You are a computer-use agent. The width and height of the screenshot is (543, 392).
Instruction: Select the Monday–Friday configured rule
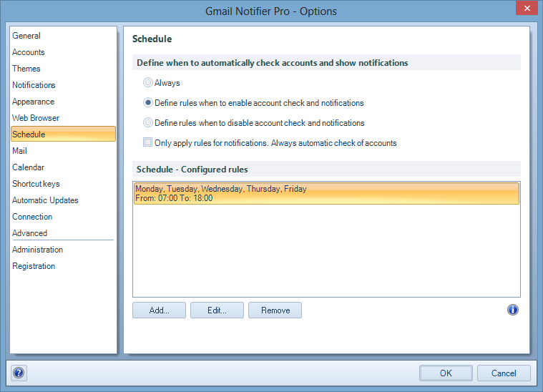pyautogui.click(x=326, y=193)
